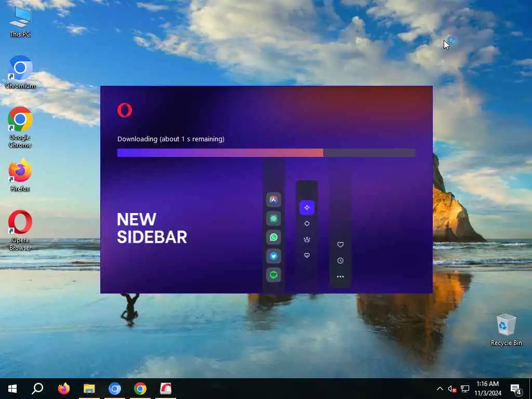Open taskbar search magnifier
This screenshot has height=399, width=532.
click(x=37, y=389)
